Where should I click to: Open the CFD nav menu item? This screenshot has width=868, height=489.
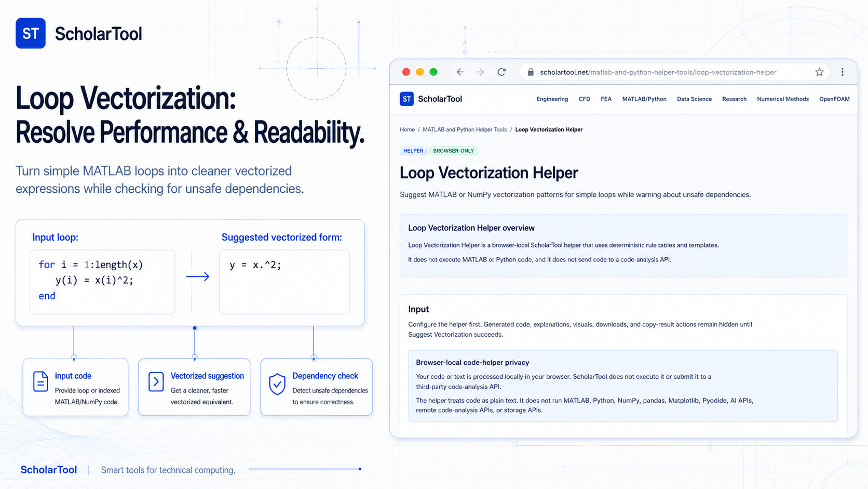coord(585,99)
